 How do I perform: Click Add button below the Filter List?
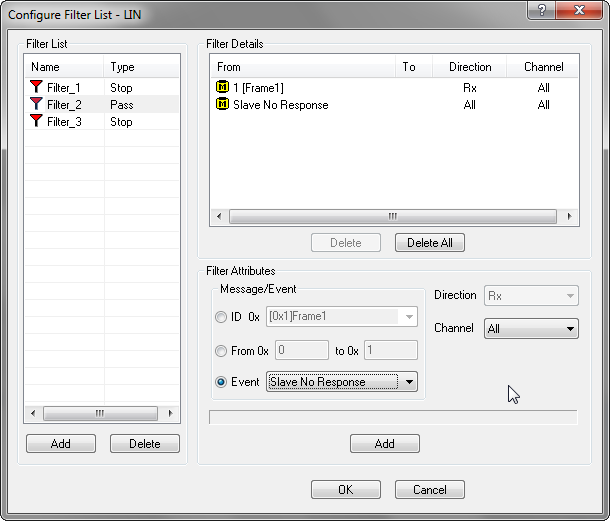tap(61, 444)
